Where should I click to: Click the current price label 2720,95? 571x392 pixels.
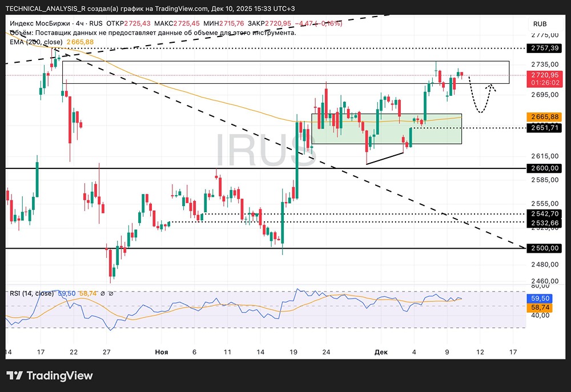coord(544,75)
